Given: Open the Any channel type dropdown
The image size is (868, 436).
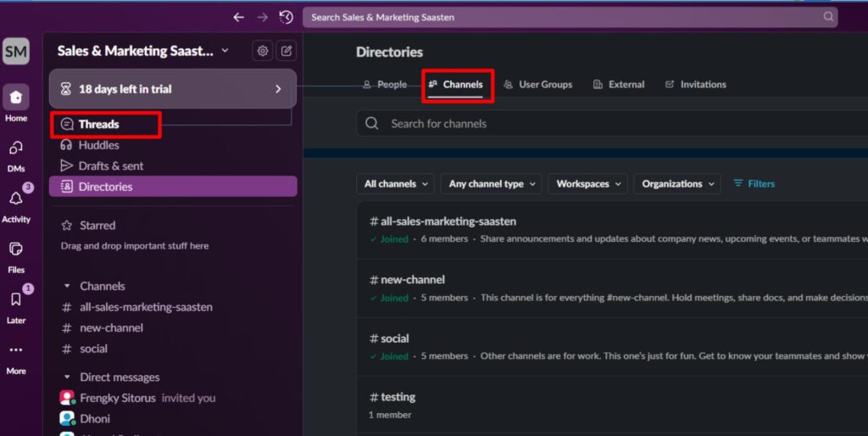Looking at the screenshot, I should pos(492,184).
